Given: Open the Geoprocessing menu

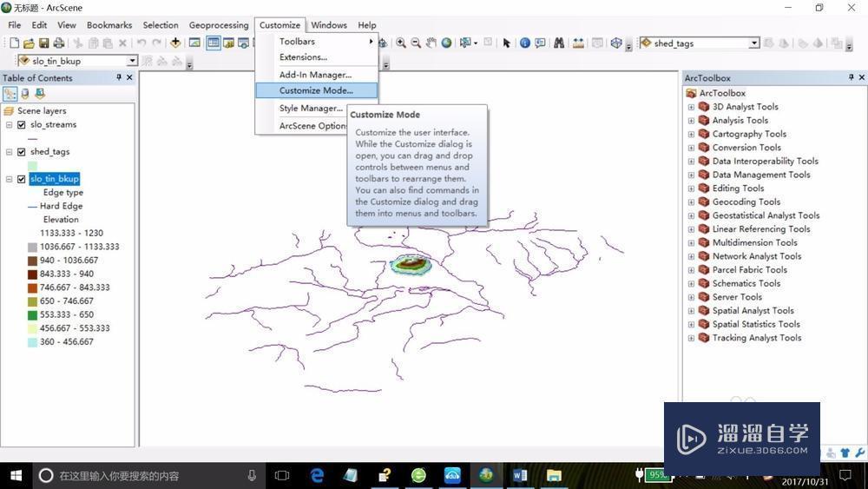Looking at the screenshot, I should pos(219,25).
